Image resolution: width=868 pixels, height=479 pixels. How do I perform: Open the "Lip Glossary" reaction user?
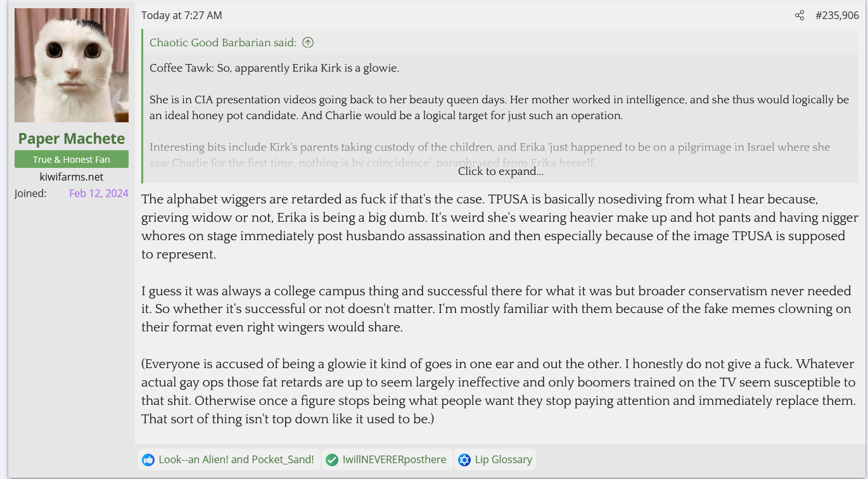pyautogui.click(x=504, y=460)
